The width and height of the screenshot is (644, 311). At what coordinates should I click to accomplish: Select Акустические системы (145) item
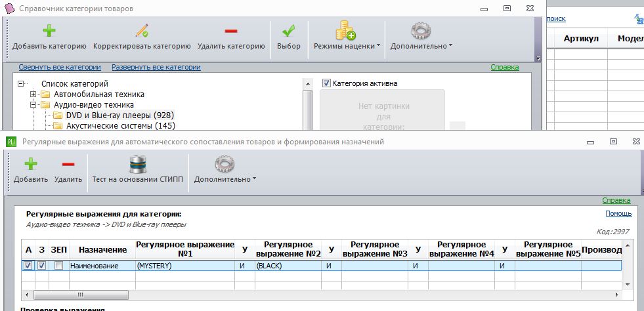(121, 125)
